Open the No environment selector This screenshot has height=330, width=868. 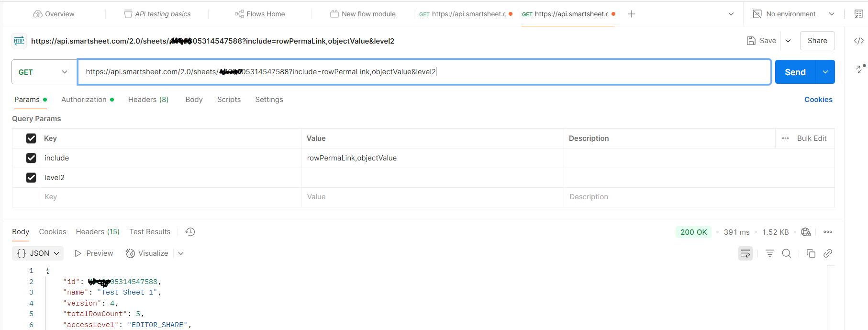point(793,14)
